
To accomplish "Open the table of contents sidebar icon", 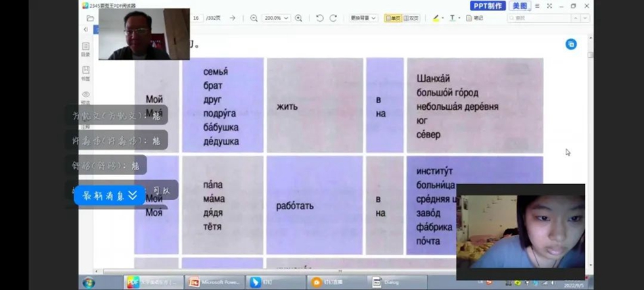I will pos(85,49).
